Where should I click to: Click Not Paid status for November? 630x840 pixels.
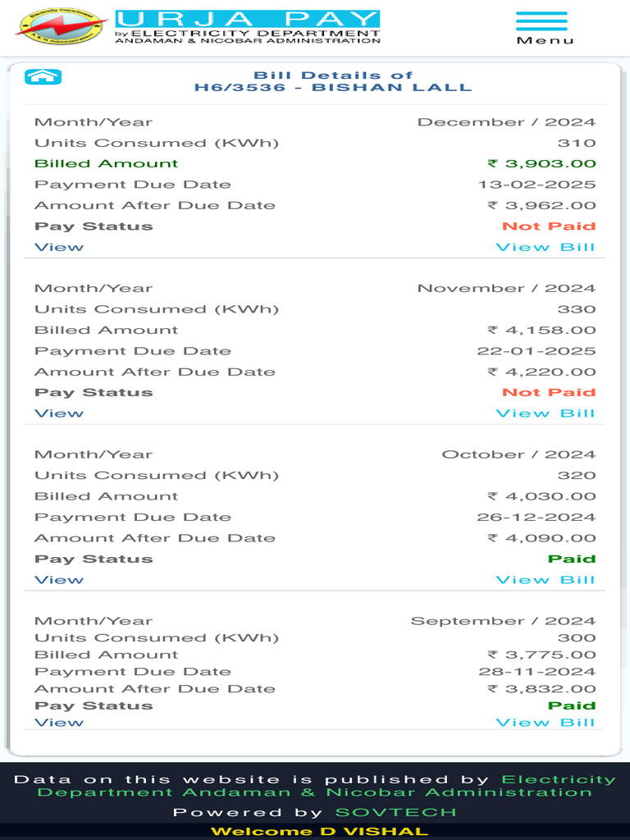point(549,392)
